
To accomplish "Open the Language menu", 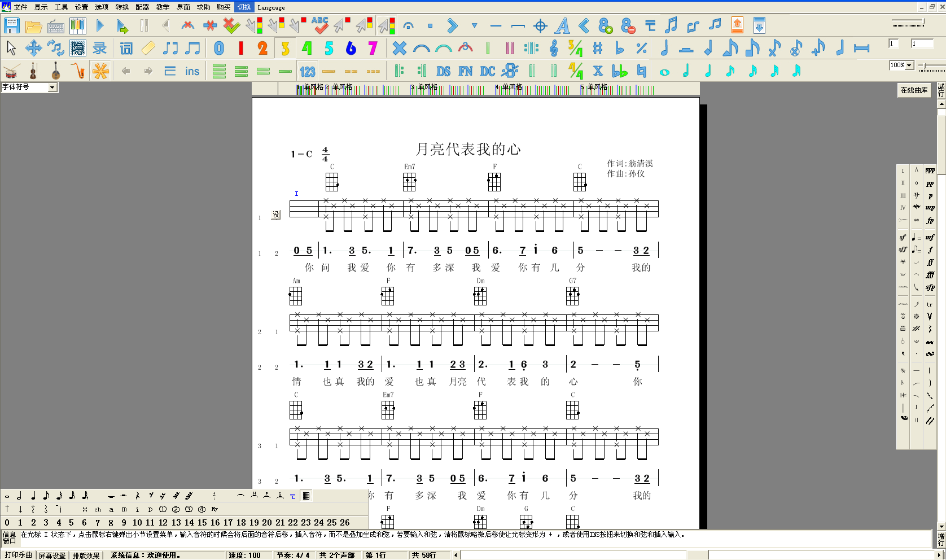I will 271,7.
